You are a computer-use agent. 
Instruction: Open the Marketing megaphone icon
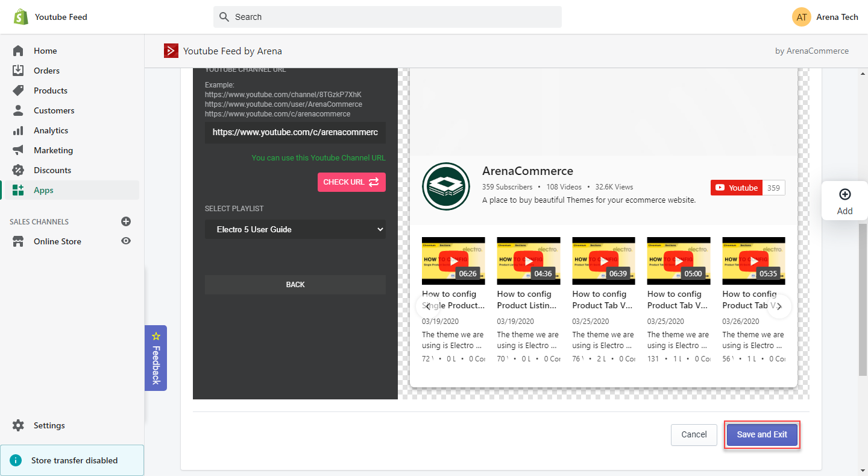click(18, 150)
